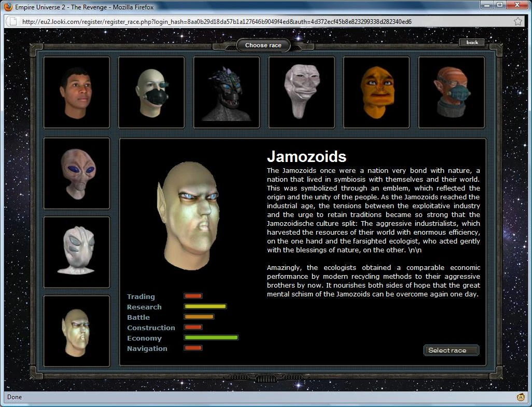Click the Select race button
This screenshot has width=532, height=407.
[x=451, y=350]
